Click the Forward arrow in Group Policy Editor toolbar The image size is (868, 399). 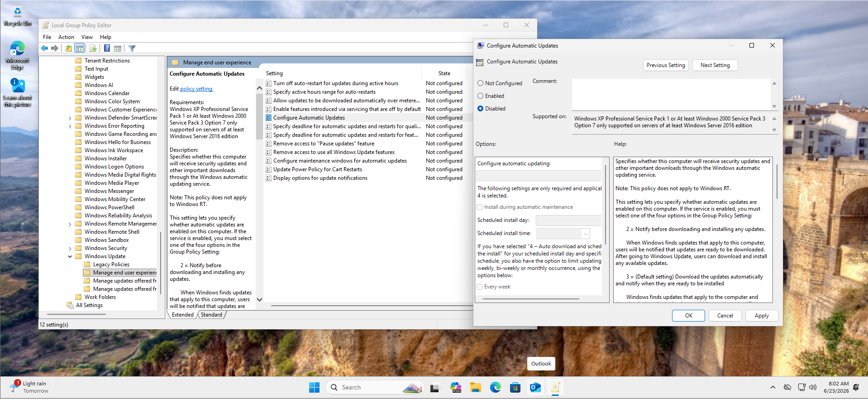click(55, 48)
